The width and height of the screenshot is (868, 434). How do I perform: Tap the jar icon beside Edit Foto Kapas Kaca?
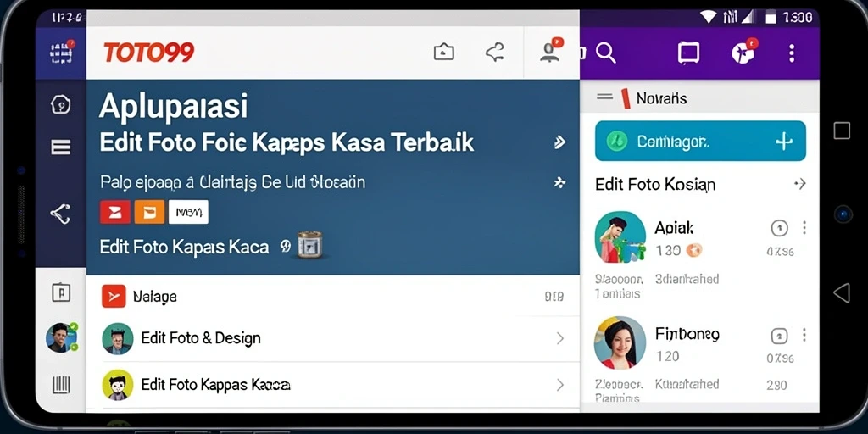309,245
